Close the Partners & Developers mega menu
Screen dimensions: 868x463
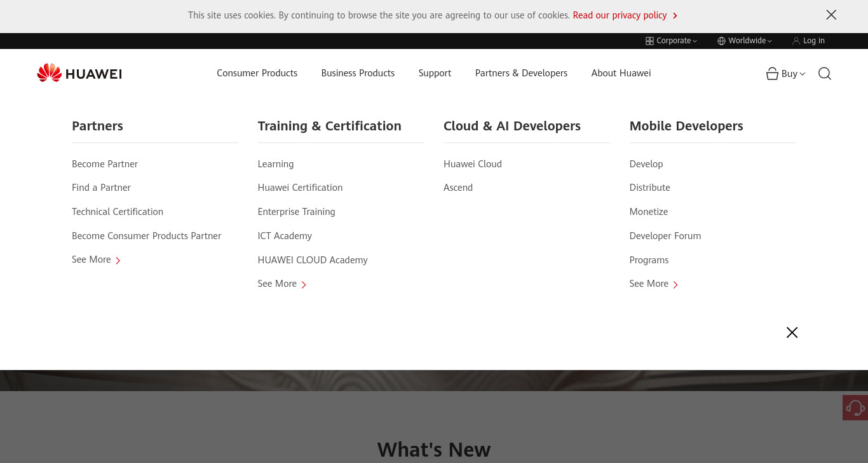(x=792, y=333)
